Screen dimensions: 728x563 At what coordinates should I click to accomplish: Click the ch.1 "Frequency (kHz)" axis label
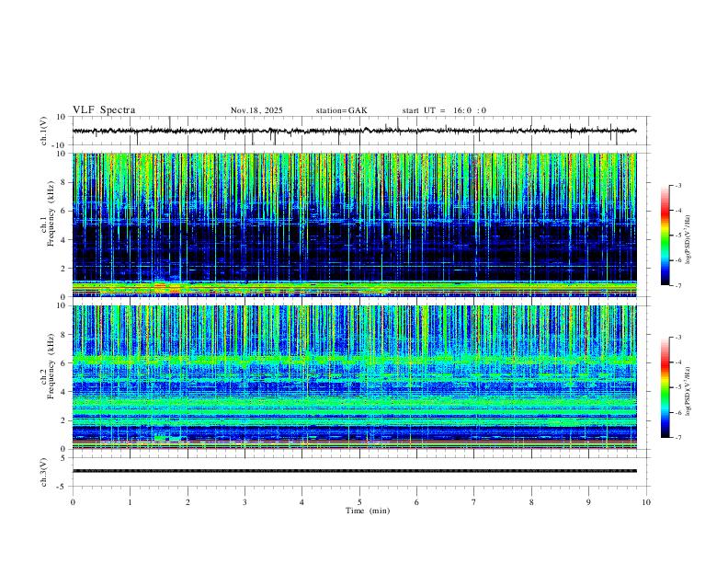pos(51,215)
